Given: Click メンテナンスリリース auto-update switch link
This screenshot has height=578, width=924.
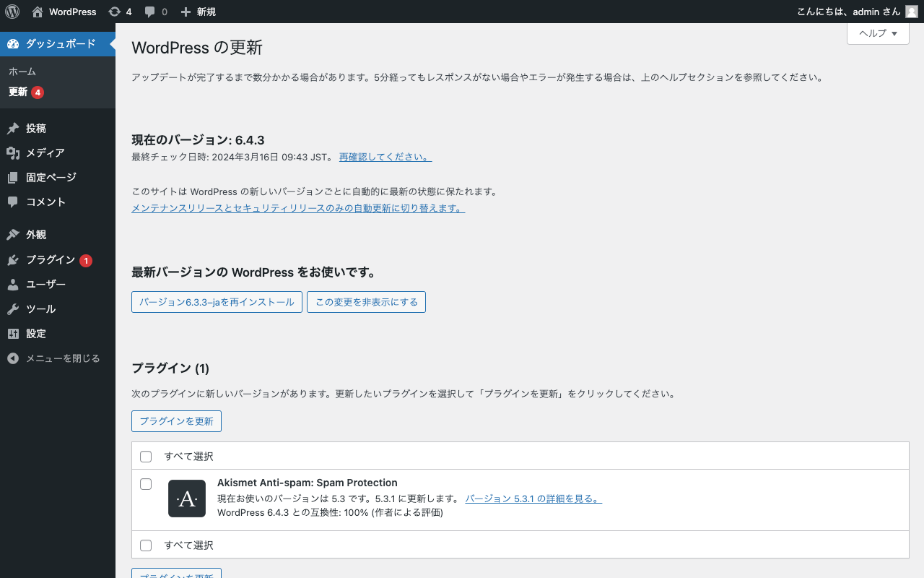Looking at the screenshot, I should click(298, 208).
